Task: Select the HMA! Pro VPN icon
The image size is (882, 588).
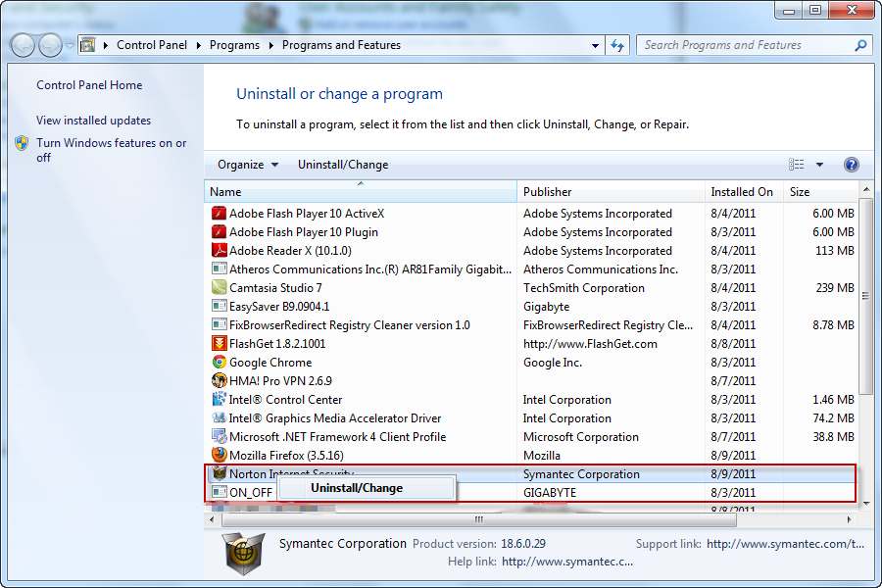Action: (x=219, y=380)
